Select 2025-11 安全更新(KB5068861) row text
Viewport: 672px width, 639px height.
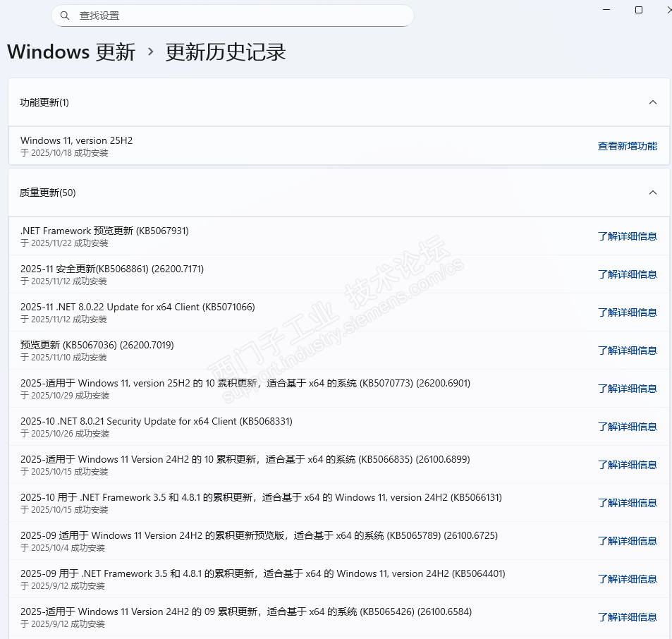(112, 269)
